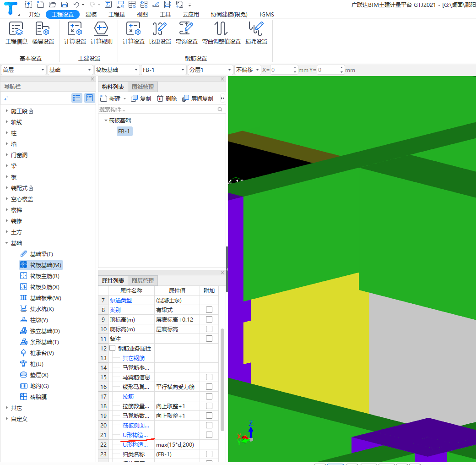Screen dimensions: 476x465
Task: Open the 首层 floor dropdown
Action: [x=24, y=70]
